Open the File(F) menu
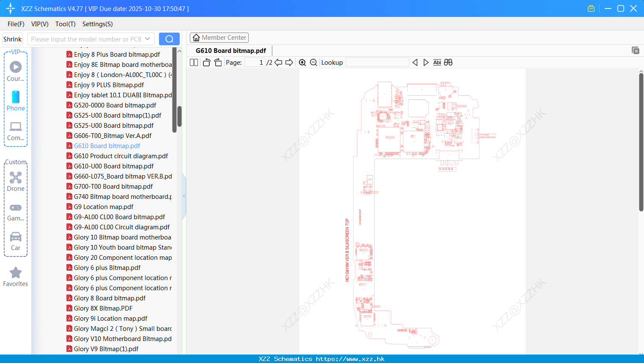The image size is (644, 363). coord(16,24)
